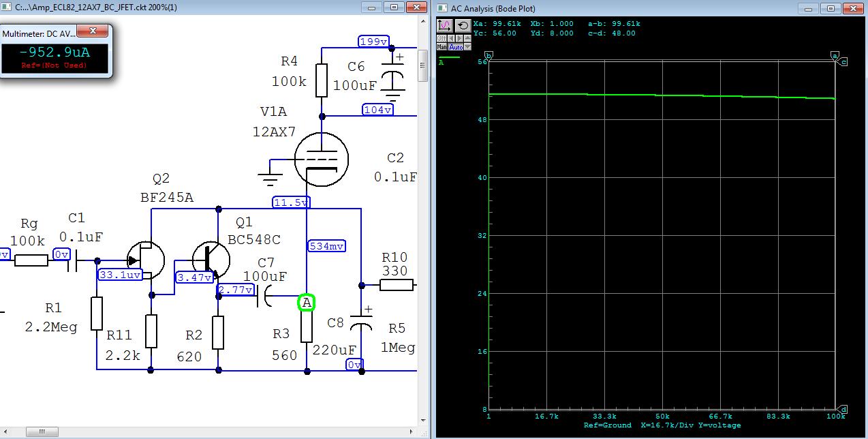Step cursor right with the right arrow

coord(459,38)
